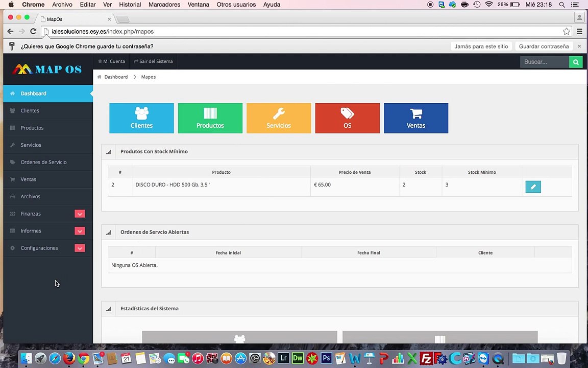Open the App Store from the dock

tap(240, 358)
